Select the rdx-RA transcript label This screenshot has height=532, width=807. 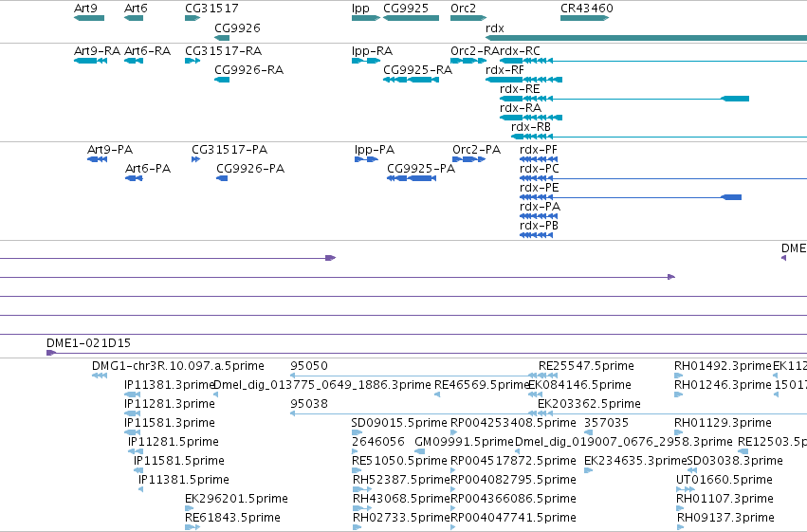click(521, 108)
